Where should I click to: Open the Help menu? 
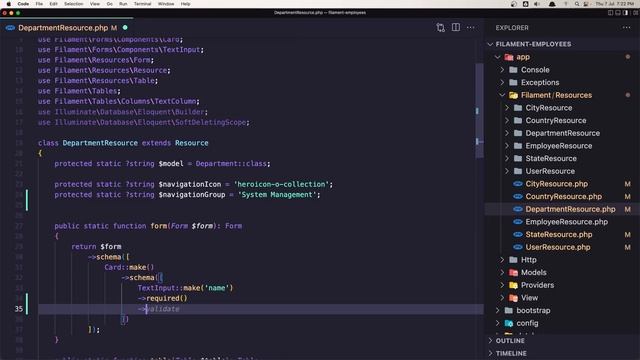tap(185, 4)
